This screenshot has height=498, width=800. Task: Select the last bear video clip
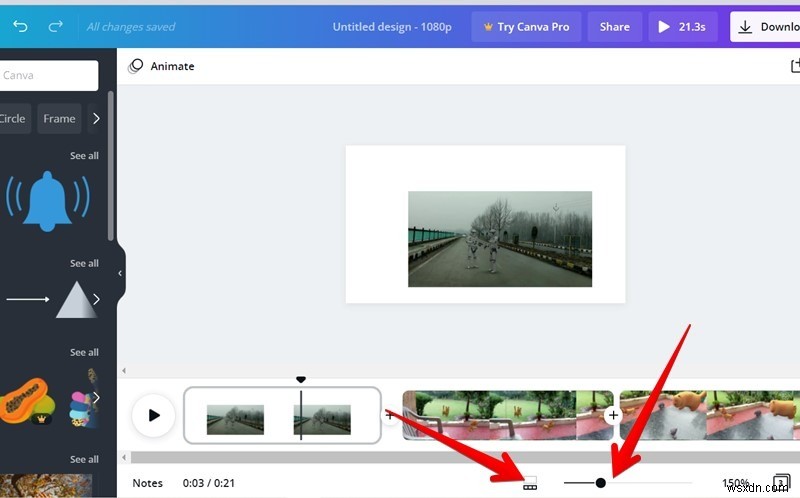pyautogui.click(x=710, y=415)
